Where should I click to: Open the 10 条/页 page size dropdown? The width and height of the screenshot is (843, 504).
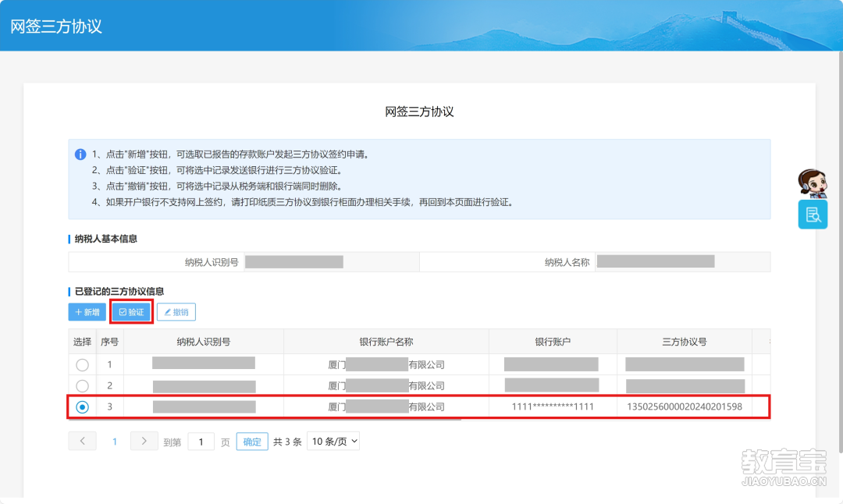coord(333,442)
